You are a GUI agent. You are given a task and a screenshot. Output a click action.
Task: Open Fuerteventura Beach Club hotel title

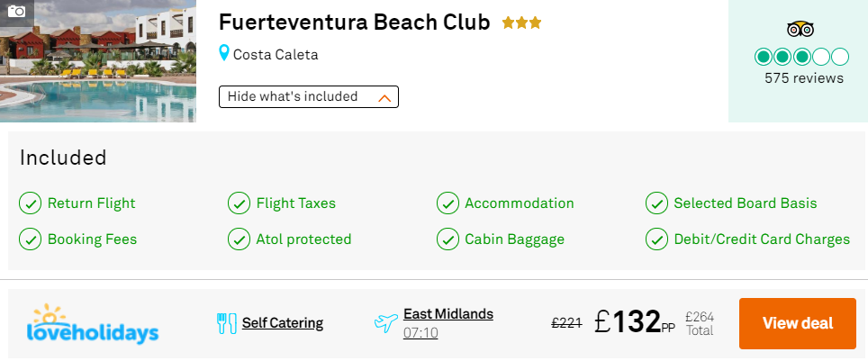354,23
